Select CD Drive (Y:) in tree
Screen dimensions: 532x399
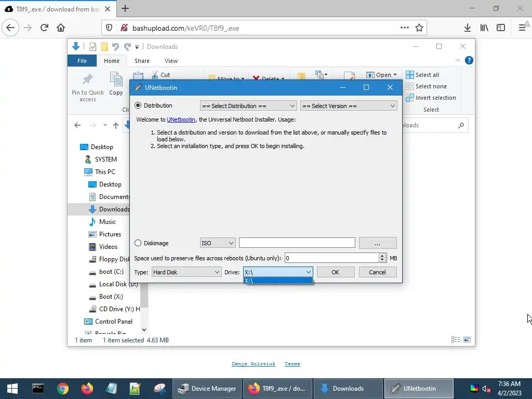pyautogui.click(x=114, y=309)
